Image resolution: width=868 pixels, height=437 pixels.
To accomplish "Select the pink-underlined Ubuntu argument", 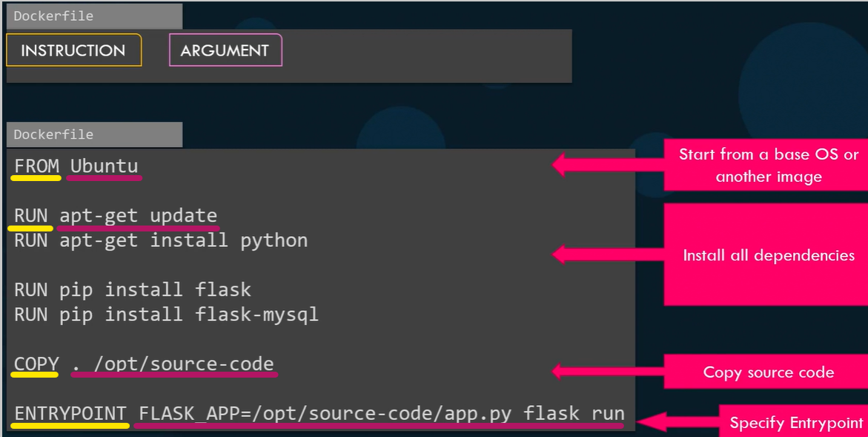I will pos(103,165).
